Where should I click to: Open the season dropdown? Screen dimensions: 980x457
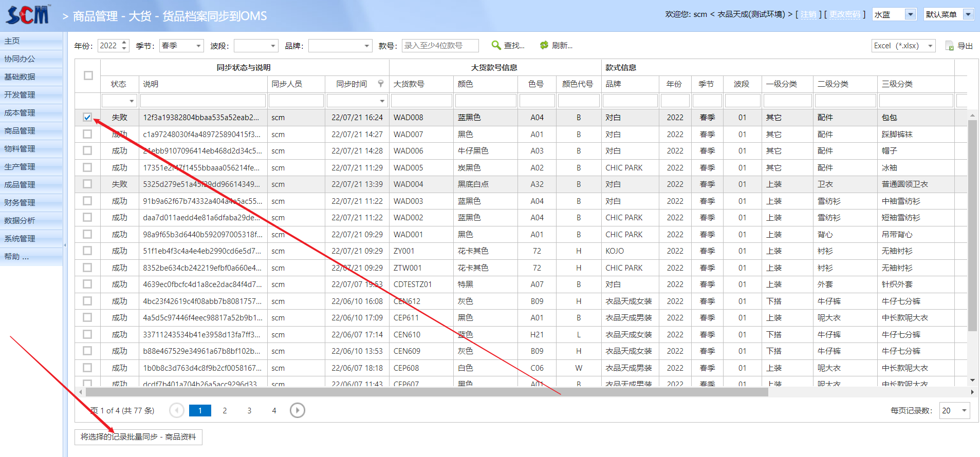click(x=198, y=46)
